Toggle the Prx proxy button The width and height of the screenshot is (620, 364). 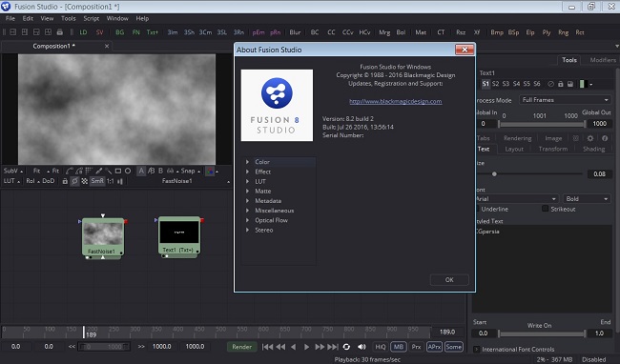coord(417,347)
